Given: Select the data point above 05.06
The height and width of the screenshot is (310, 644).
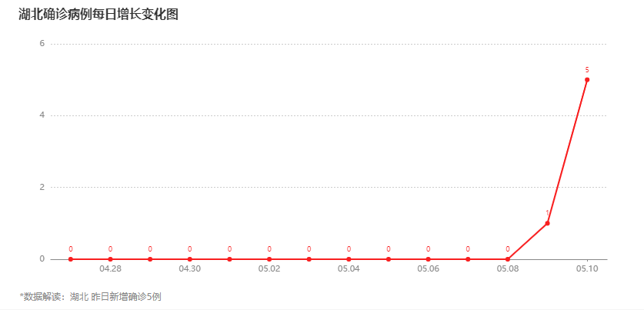Looking at the screenshot, I should (x=428, y=259).
